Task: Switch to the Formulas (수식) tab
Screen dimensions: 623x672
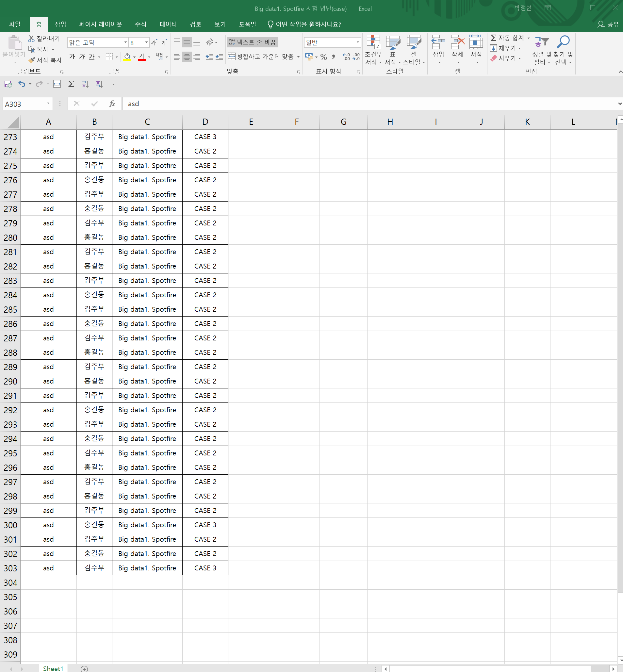Action: (x=140, y=24)
